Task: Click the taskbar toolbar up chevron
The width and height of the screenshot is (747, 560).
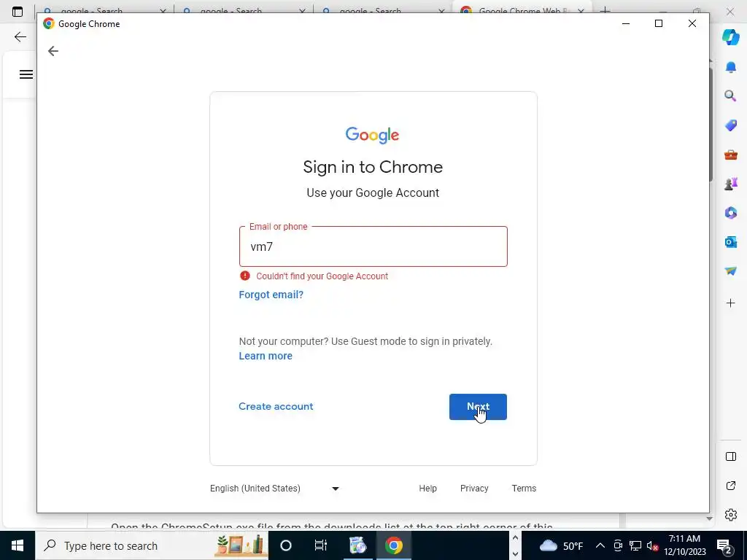Action: click(515, 537)
